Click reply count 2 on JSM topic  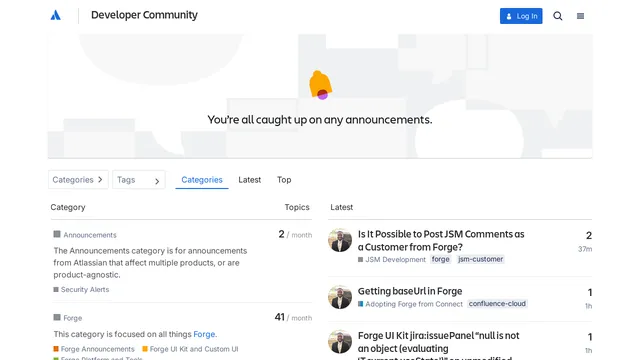coord(589,236)
